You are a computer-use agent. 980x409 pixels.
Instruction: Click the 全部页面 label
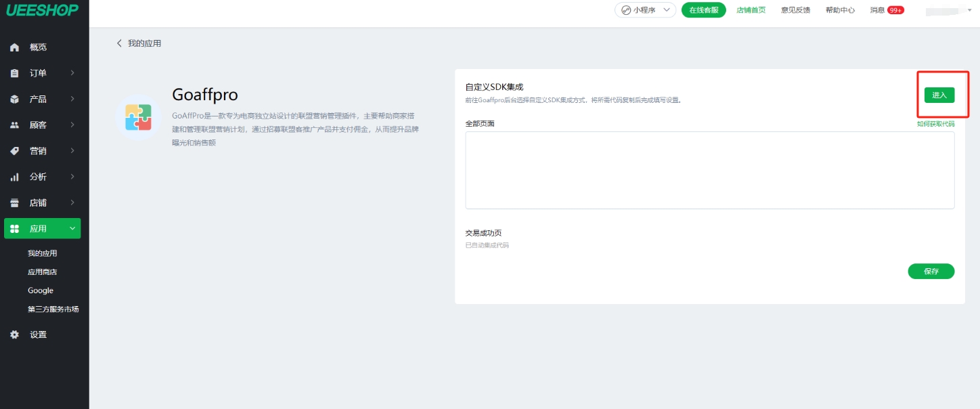480,124
